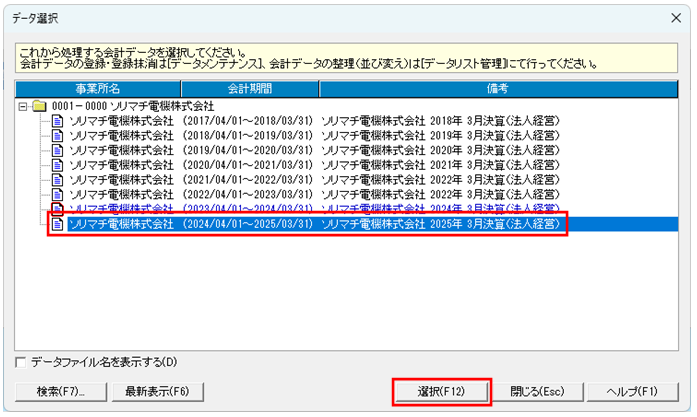
Task: Close the データ選択 dialog with X
Action: tap(676, 18)
